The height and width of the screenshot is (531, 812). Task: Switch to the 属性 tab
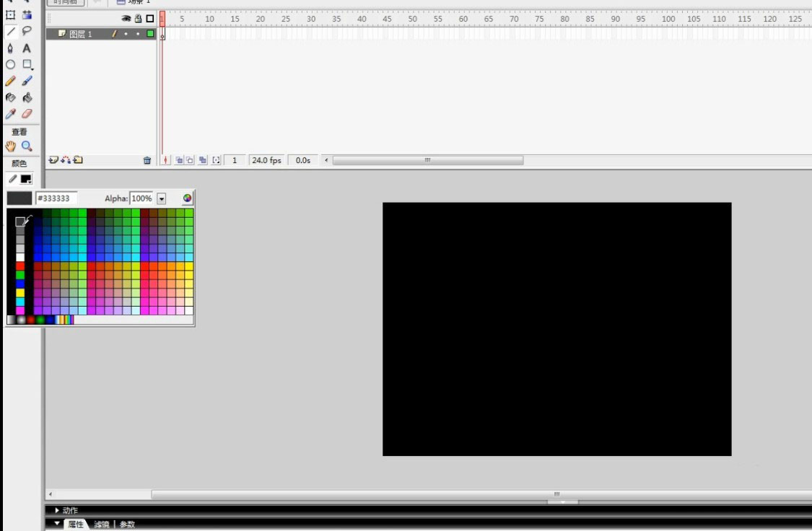[76, 525]
